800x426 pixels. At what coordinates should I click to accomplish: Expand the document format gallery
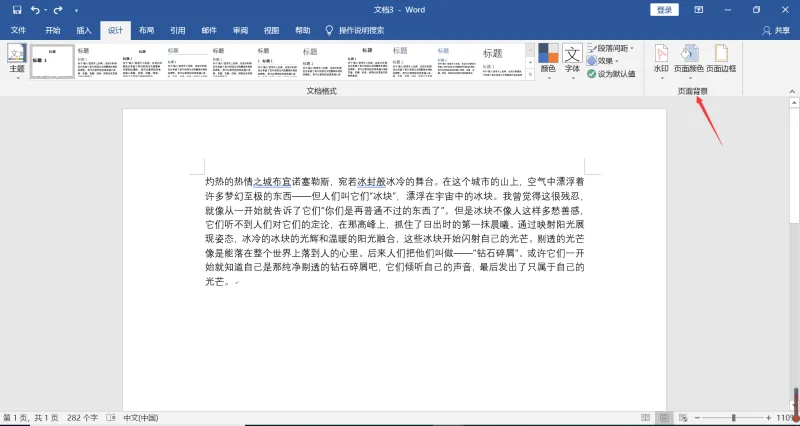click(x=530, y=74)
